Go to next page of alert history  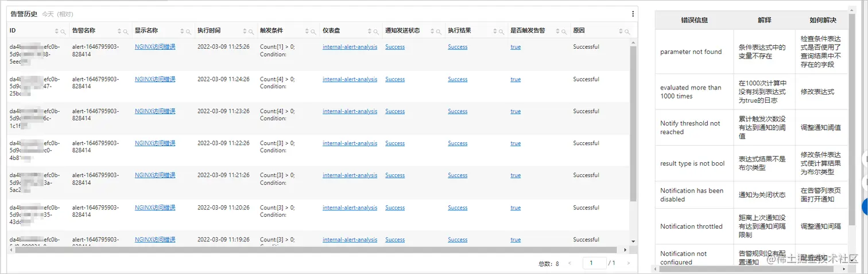pyautogui.click(x=628, y=263)
